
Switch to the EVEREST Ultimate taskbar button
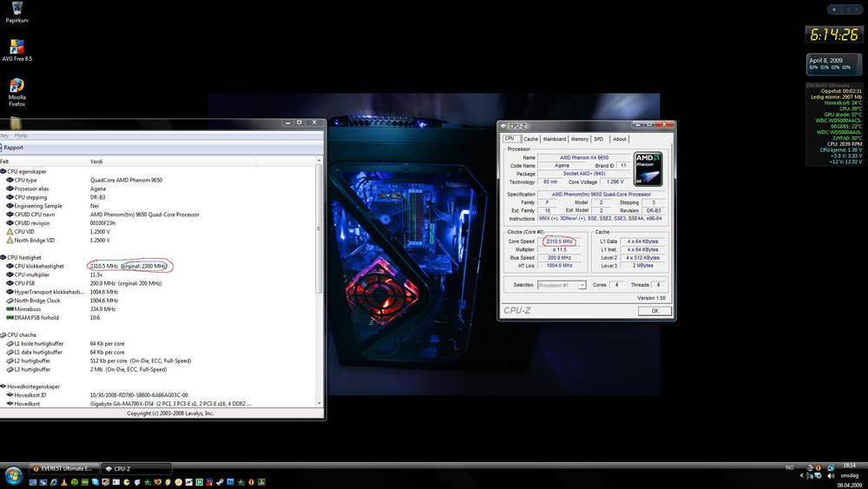[63, 468]
